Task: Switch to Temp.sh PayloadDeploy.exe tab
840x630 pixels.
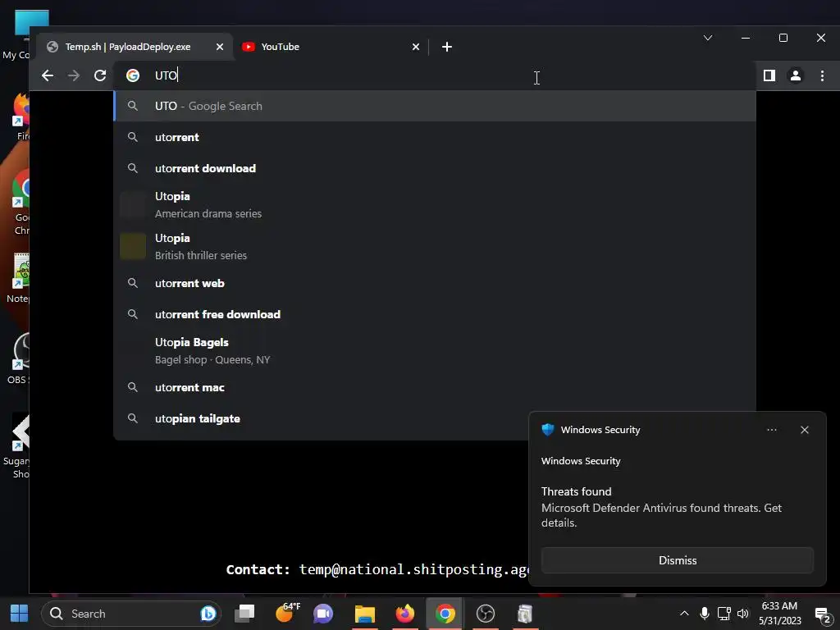Action: tap(135, 47)
